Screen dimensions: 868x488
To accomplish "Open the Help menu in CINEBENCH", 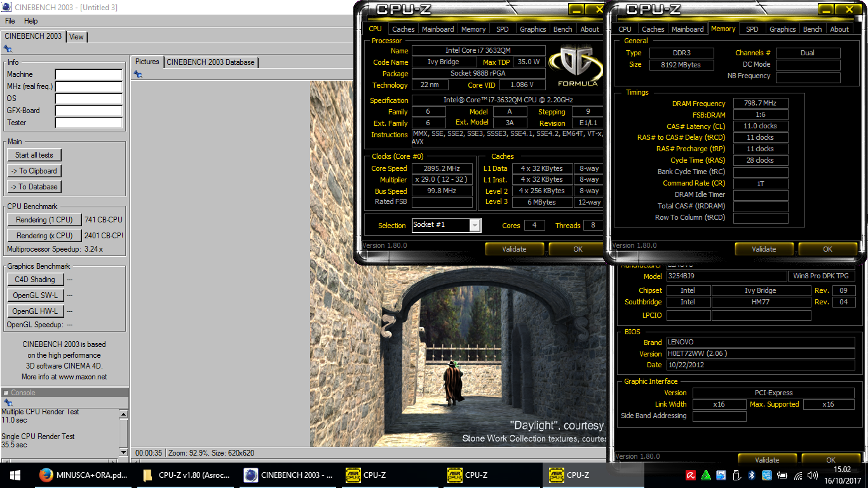I will [x=31, y=21].
